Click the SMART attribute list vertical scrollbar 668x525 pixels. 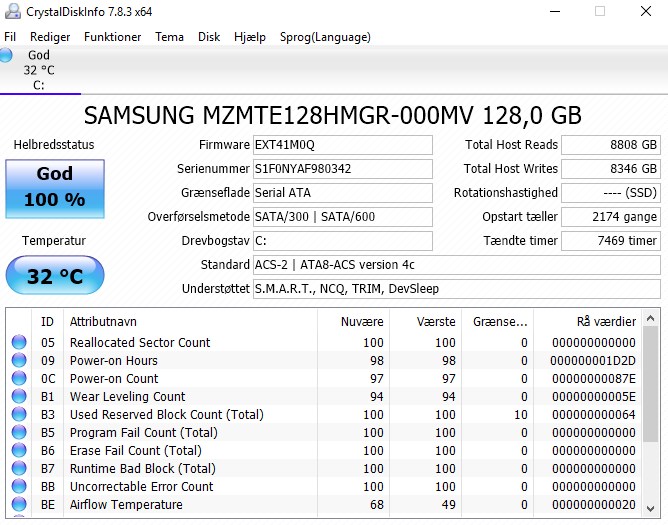click(x=652, y=420)
